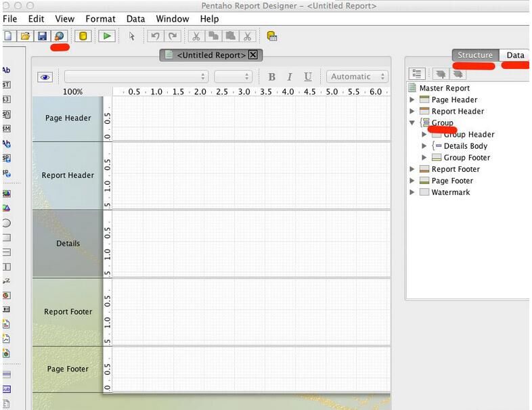
Task: Select the pointer arrow selection tool
Action: click(x=131, y=36)
